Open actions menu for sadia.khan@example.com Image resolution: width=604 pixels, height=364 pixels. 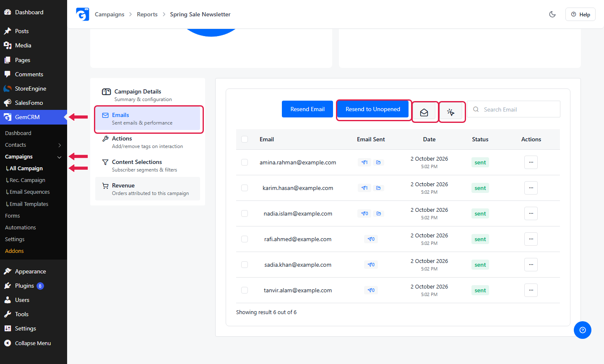[531, 265]
